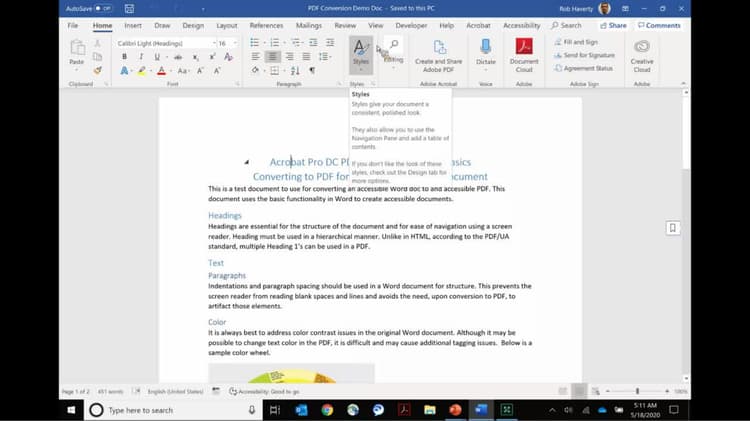Switch to Accessibility tab
This screenshot has height=421, width=750.
(521, 25)
